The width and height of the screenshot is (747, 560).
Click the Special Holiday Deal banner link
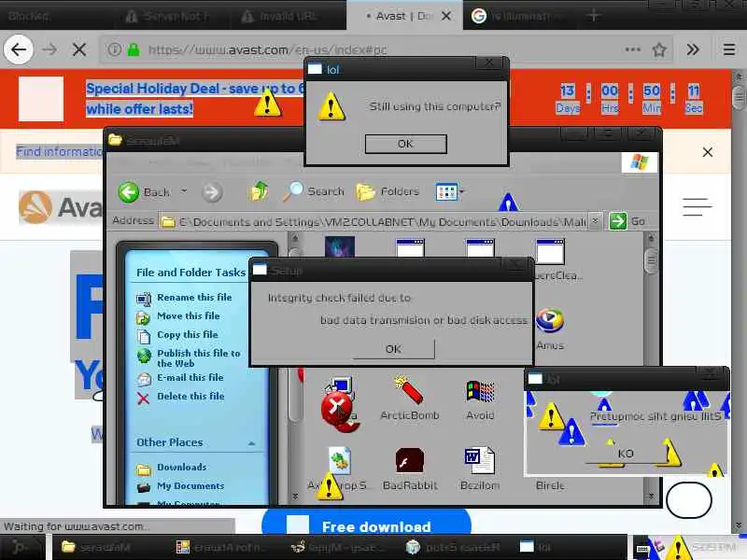194,99
